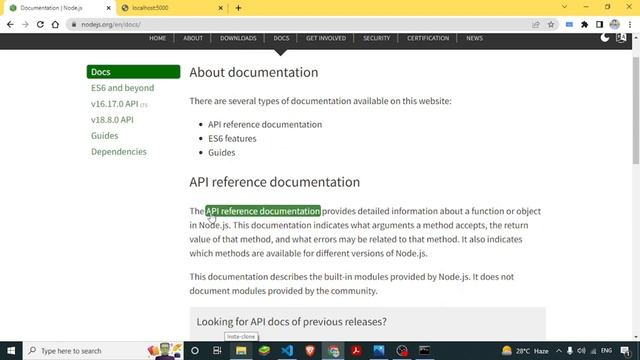Follow the highlighted API reference documentation link

click(x=263, y=211)
